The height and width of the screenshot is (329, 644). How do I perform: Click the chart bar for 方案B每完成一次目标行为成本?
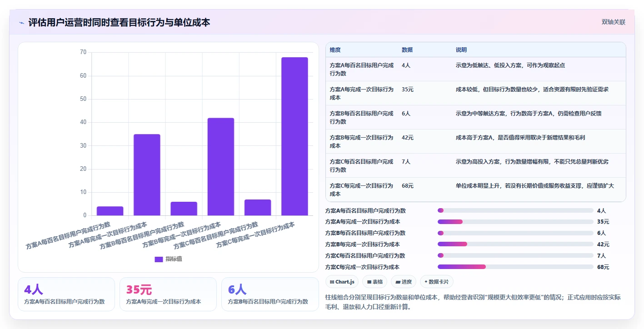pyautogui.click(x=221, y=167)
